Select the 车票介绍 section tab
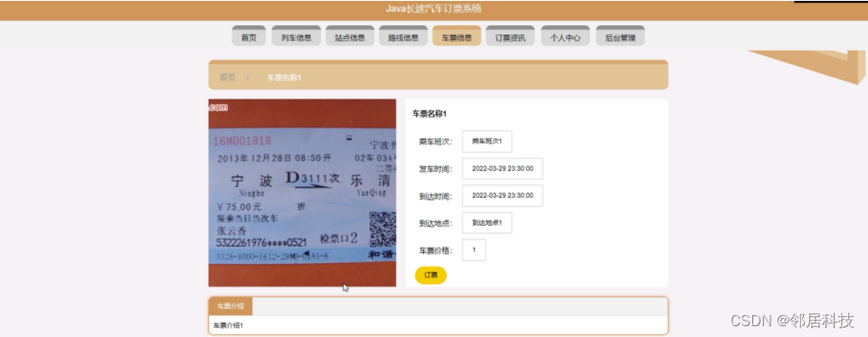868x337 pixels. tap(231, 306)
